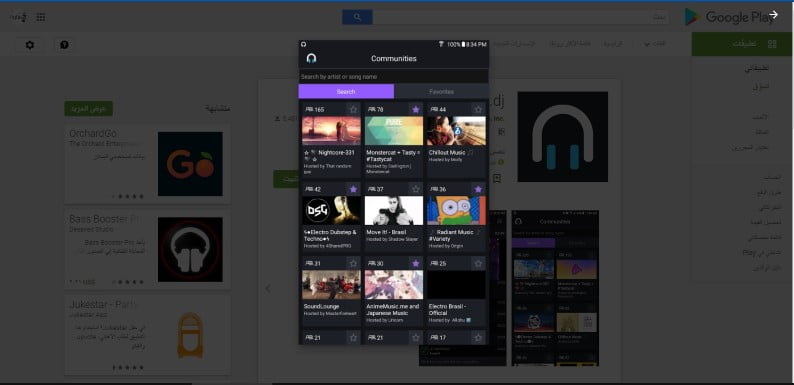Image resolution: width=794 pixels, height=385 pixels.
Task: Toggle the Chillout Music favorite star
Action: coord(478,109)
